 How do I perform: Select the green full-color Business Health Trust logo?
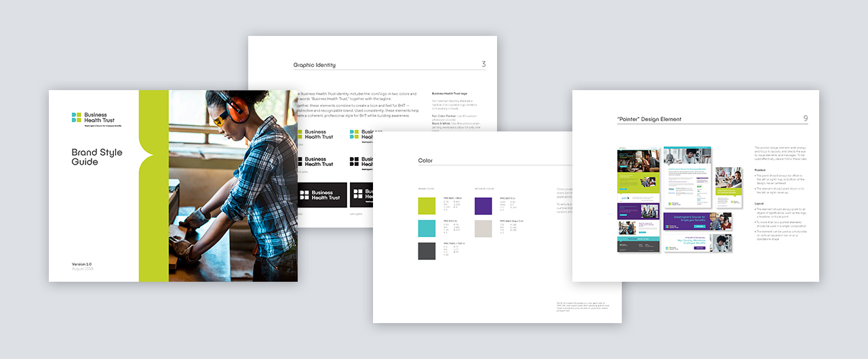tap(317, 134)
